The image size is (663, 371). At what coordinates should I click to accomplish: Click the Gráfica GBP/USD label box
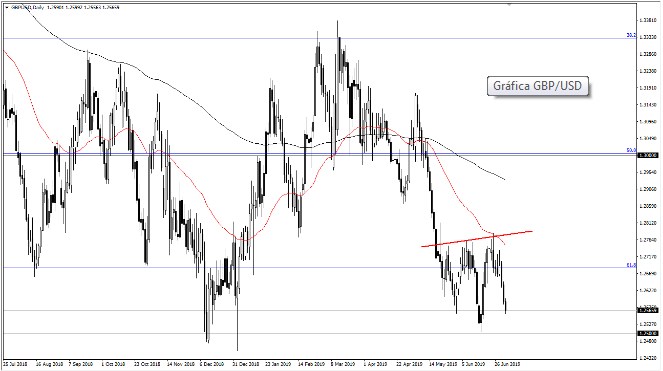click(537, 86)
